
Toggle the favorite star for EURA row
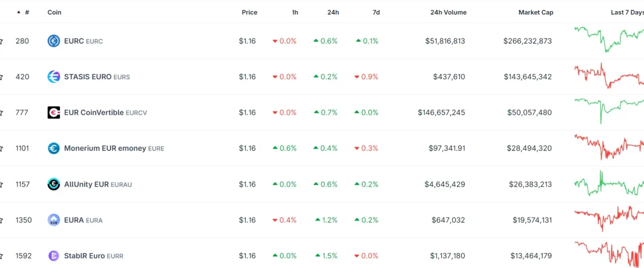(x=1, y=220)
